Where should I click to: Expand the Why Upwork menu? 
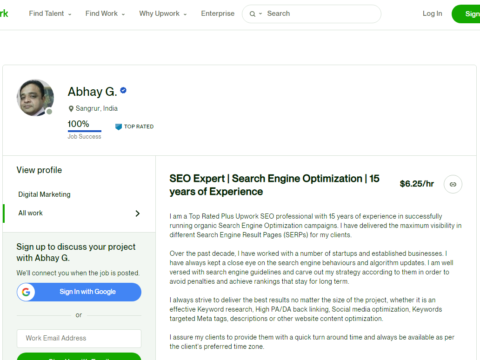click(x=163, y=14)
